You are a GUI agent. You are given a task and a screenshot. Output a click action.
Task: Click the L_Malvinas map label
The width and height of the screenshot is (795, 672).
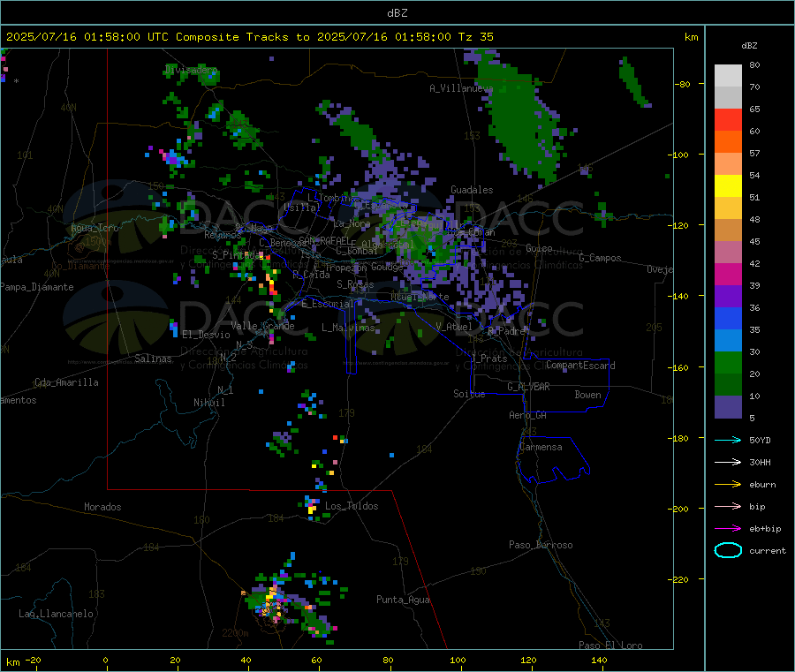click(x=348, y=328)
